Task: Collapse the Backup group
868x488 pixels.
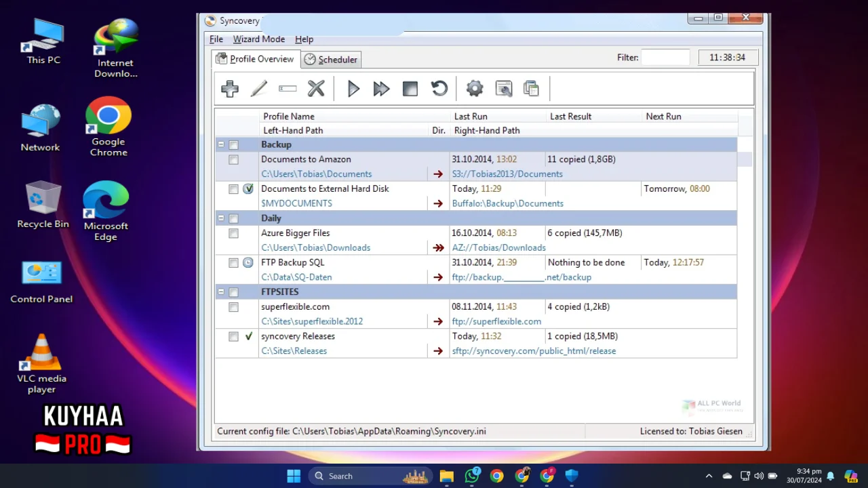Action: (x=221, y=144)
